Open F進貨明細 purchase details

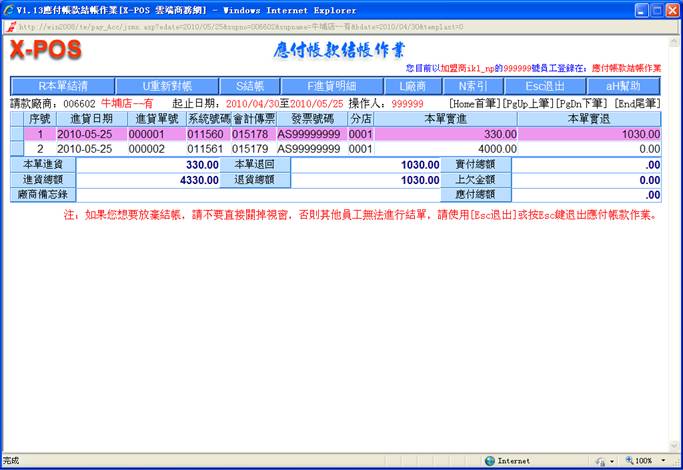coord(331,86)
